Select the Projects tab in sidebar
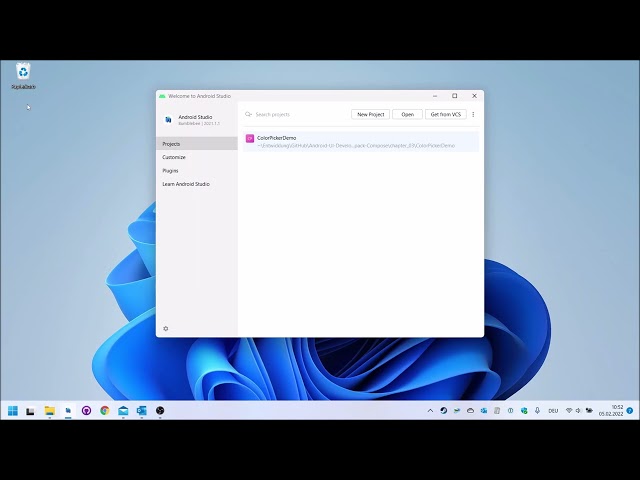This screenshot has width=640, height=480. point(197,144)
